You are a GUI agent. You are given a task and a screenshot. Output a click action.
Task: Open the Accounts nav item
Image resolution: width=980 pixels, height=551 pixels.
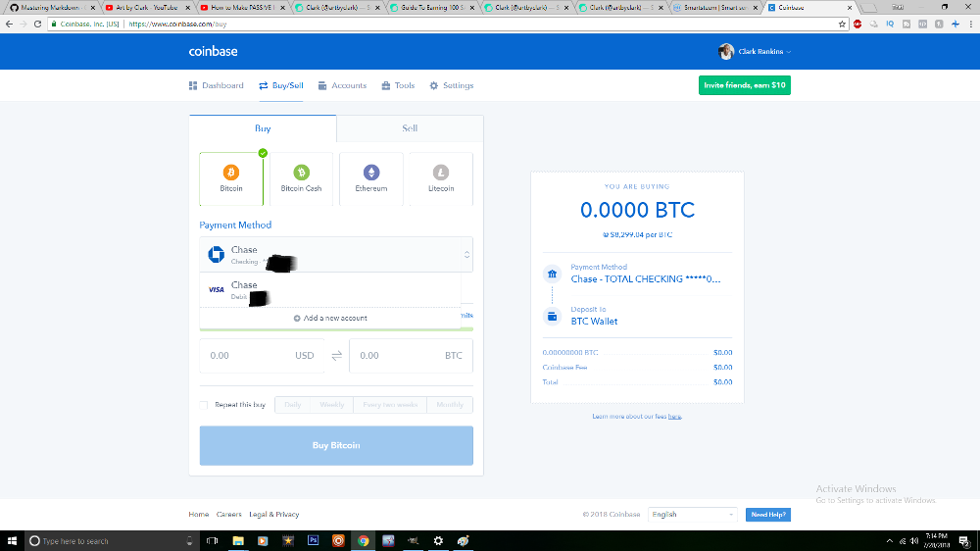[x=342, y=85]
